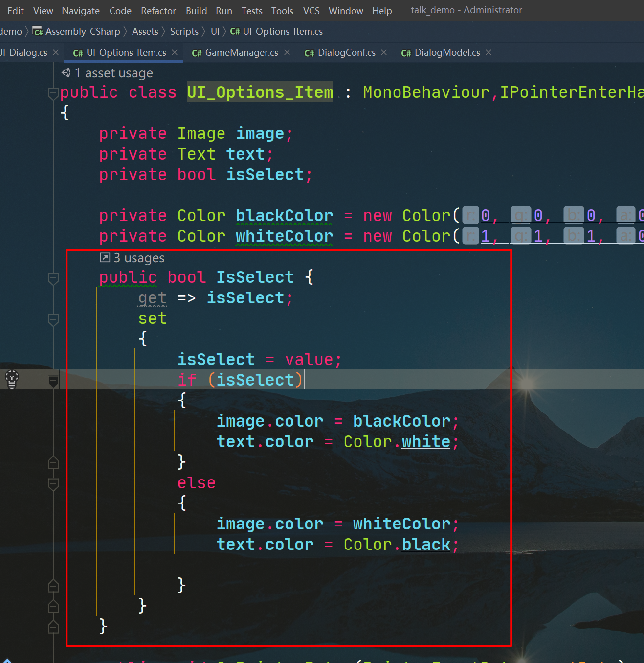Click the light bulb quick-fix icon
This screenshot has width=644, height=663.
[12, 379]
